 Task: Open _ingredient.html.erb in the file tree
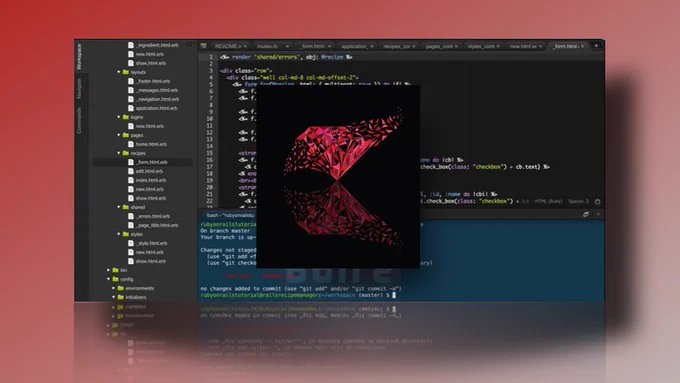(x=157, y=45)
